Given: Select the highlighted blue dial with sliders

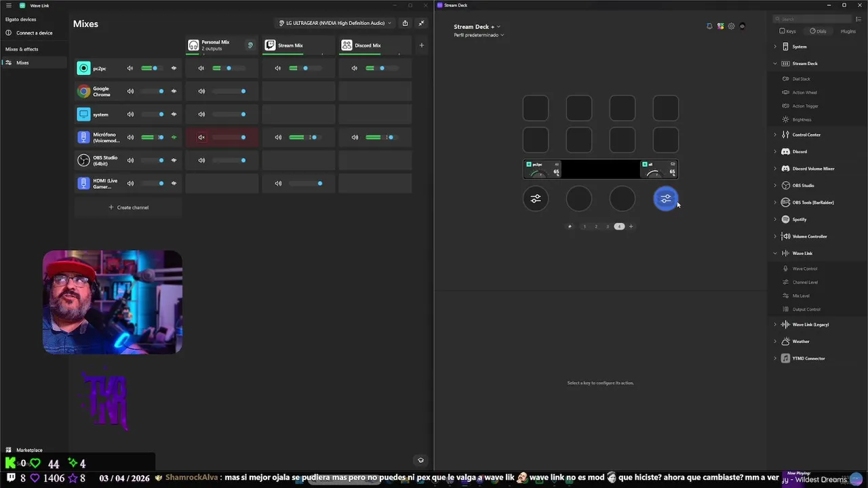Looking at the screenshot, I should click(665, 199).
